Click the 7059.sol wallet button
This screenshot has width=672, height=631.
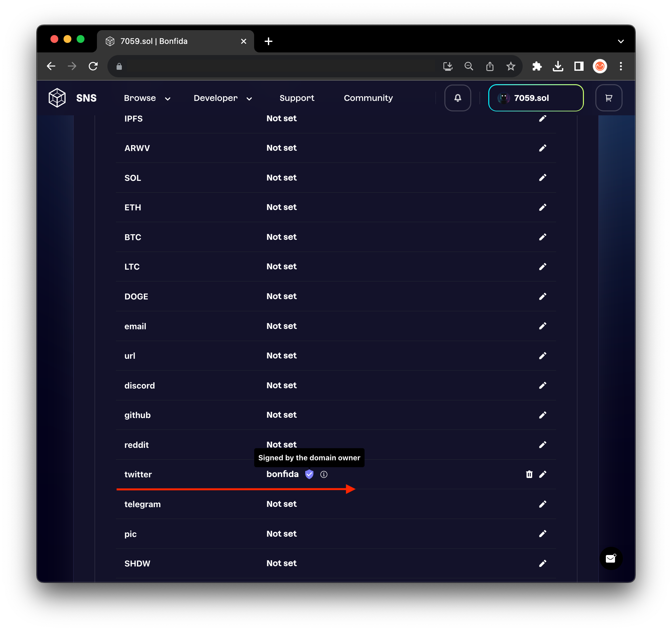(535, 98)
